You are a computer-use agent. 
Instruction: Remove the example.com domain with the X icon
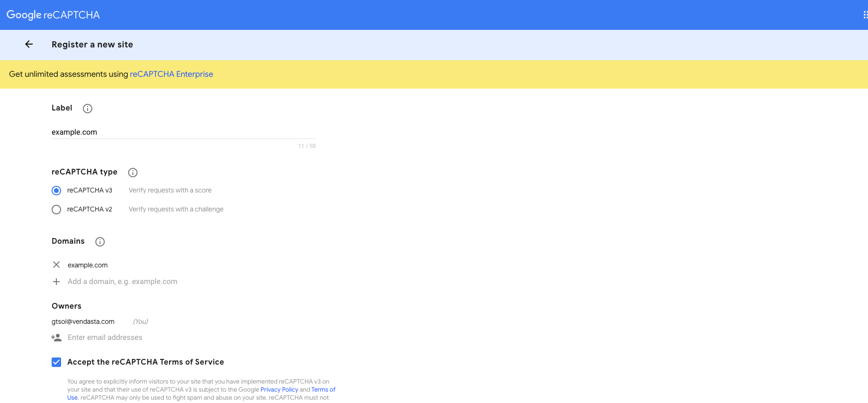(56, 265)
